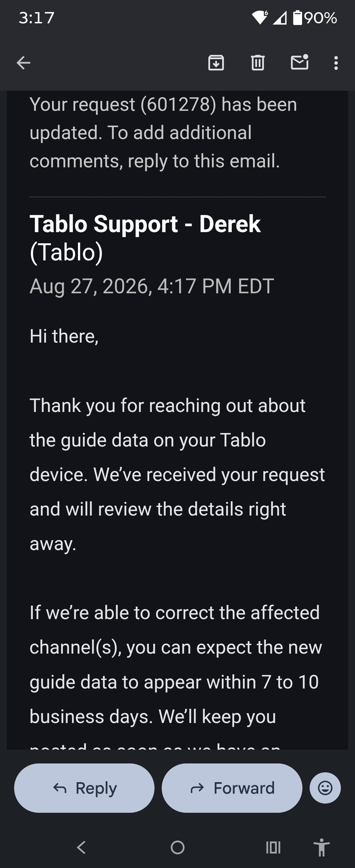Tap the accessibility figure icon
This screenshot has height=868, width=355.
point(321,847)
